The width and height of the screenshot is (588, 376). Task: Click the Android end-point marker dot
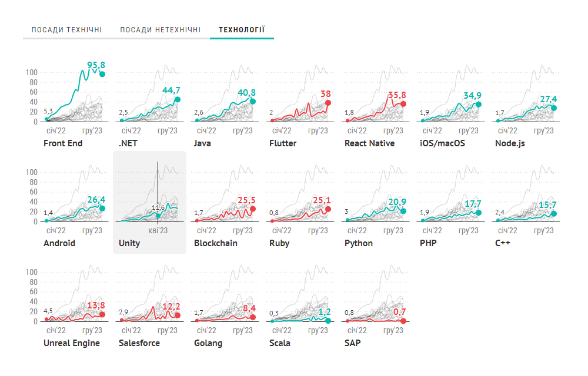tap(102, 209)
